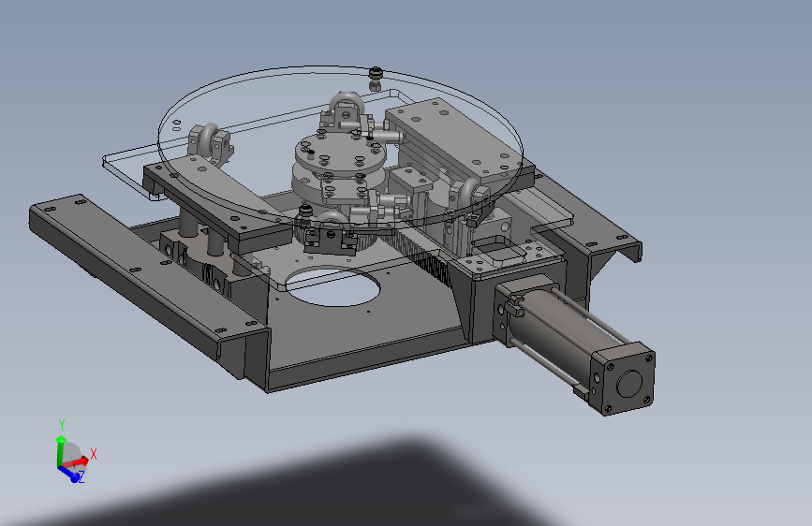Click the red X axis of the triad
Viewport: 812px width, 526px height.
(78, 460)
